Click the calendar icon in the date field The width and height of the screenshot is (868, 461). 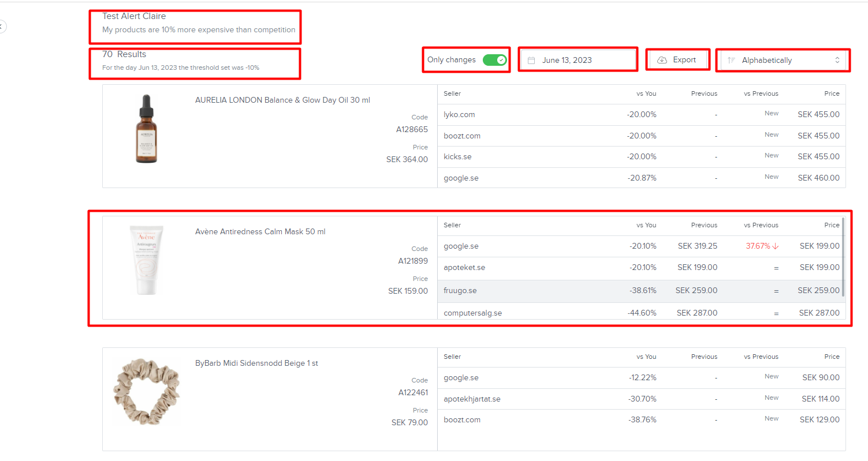point(531,60)
